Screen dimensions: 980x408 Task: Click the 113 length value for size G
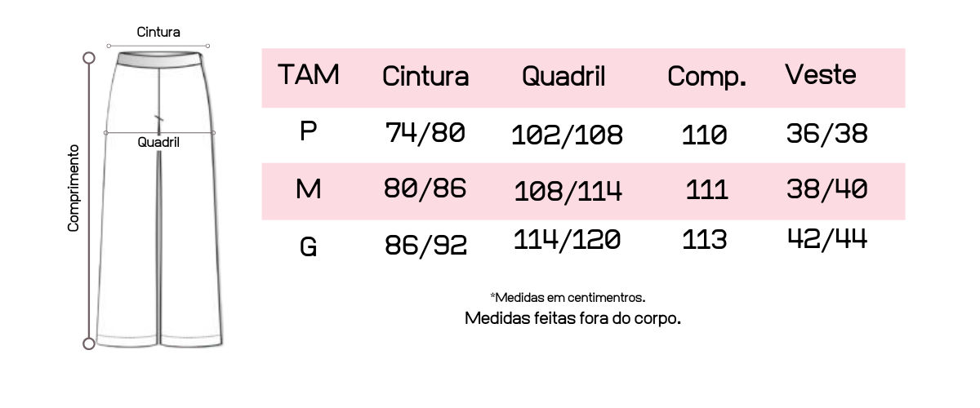[x=704, y=240]
